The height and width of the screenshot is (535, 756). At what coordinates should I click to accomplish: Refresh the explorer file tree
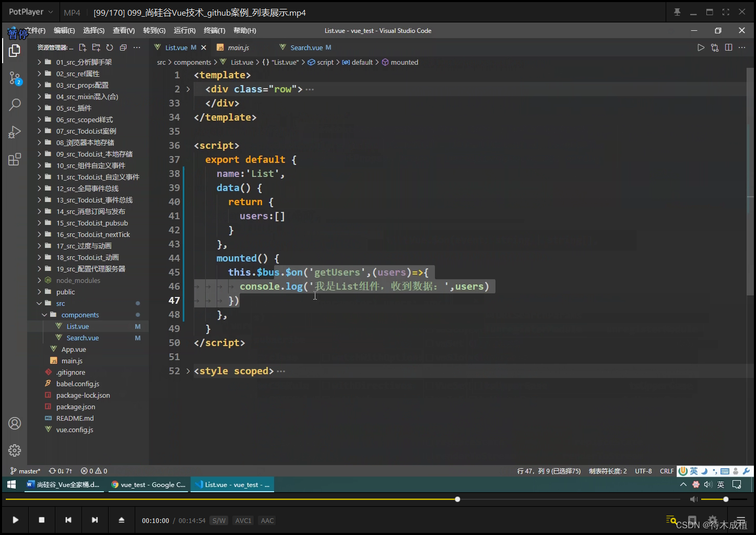110,47
